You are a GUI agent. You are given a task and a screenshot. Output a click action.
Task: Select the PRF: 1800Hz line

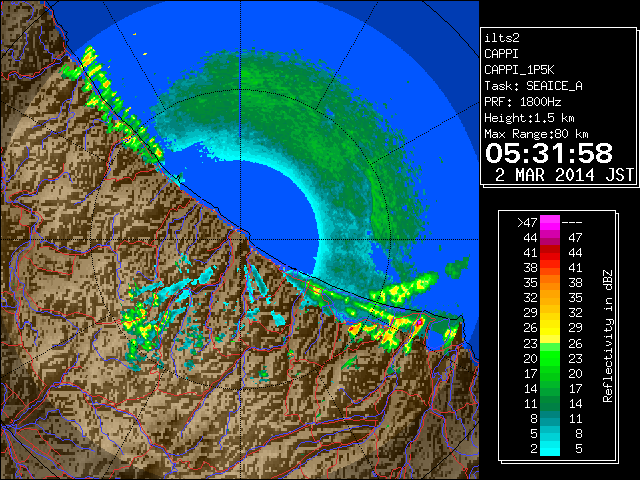[522, 102]
